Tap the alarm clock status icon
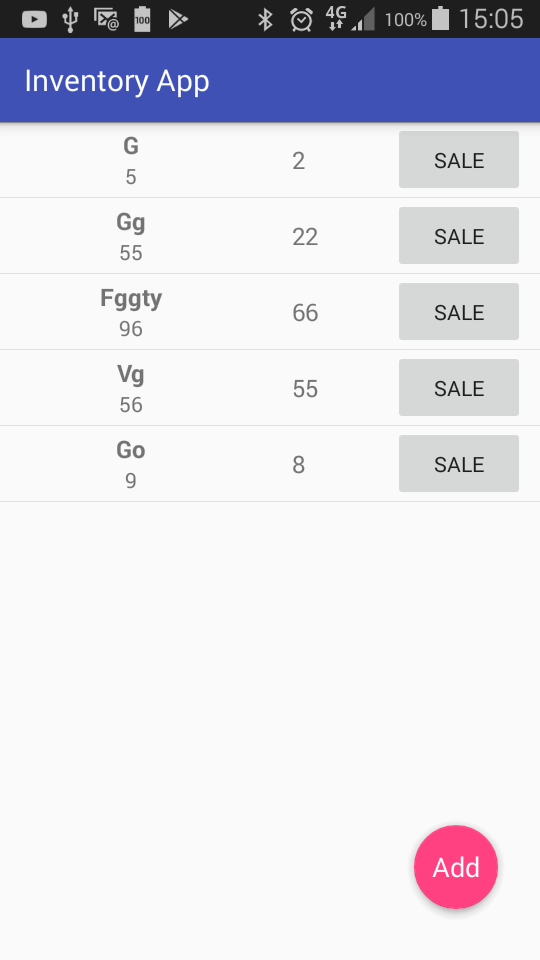This screenshot has width=540, height=960. point(301,20)
